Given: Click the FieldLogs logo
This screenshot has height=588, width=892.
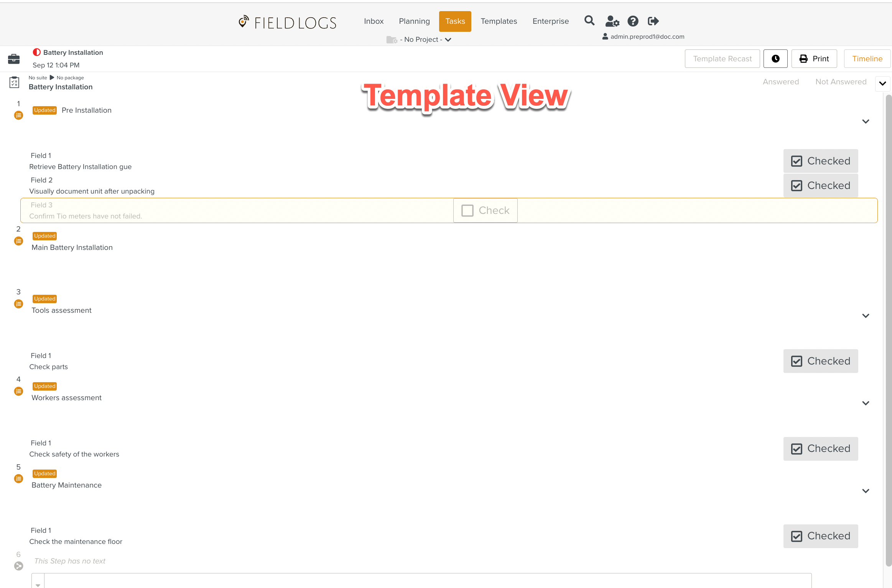Looking at the screenshot, I should (x=287, y=22).
